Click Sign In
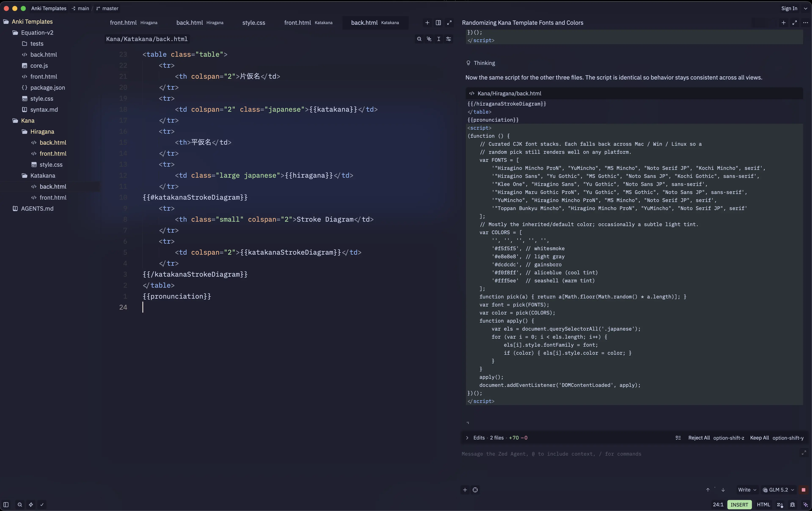 tap(789, 8)
